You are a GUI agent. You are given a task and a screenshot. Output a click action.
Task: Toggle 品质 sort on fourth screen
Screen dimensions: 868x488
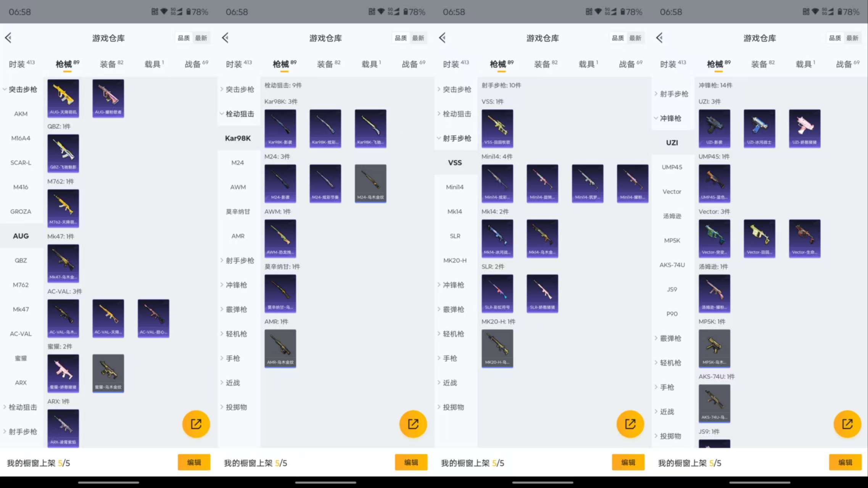pos(834,38)
